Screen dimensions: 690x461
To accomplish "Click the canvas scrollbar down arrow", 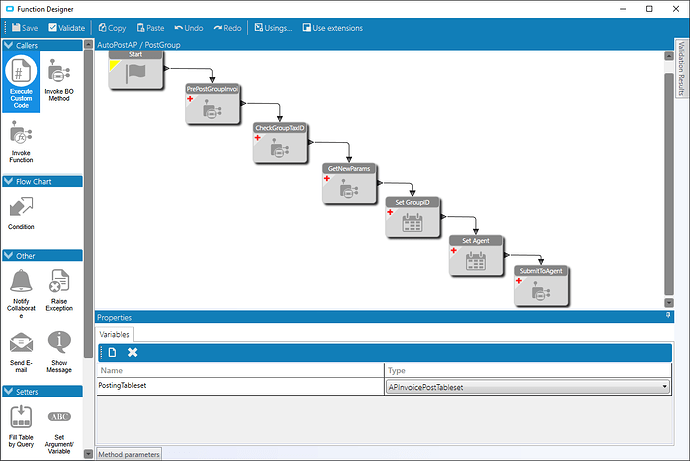I will pyautogui.click(x=669, y=303).
